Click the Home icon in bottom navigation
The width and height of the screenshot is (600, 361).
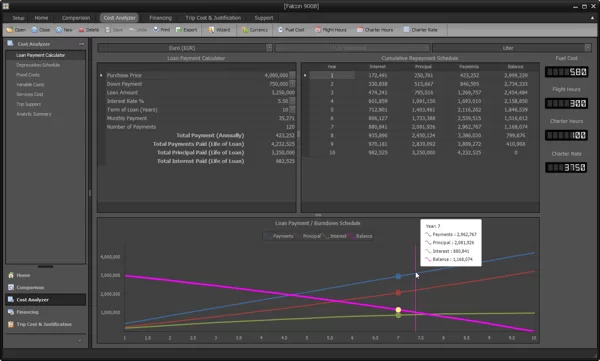pyautogui.click(x=11, y=275)
